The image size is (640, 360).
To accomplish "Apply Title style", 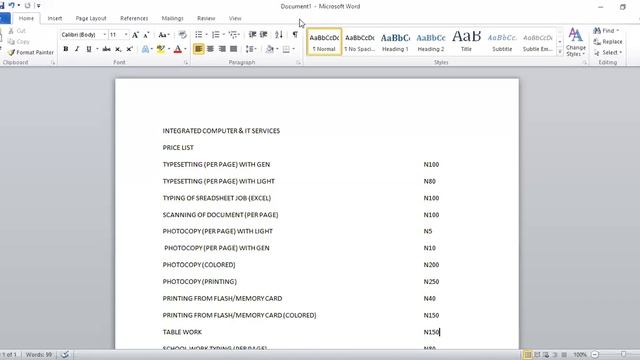I will pos(466,42).
